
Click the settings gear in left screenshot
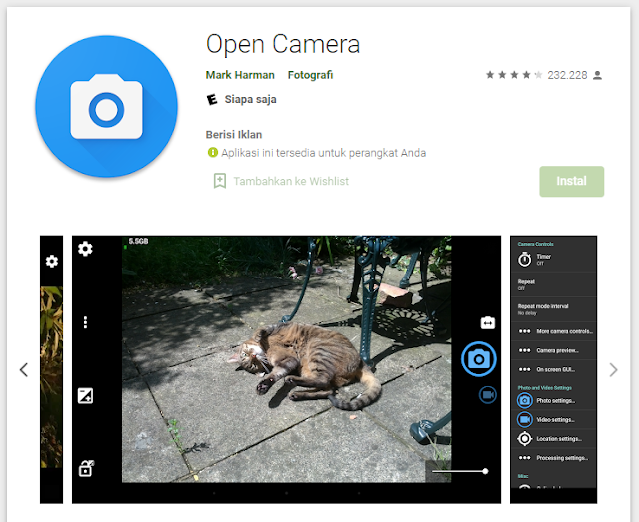[x=52, y=261]
